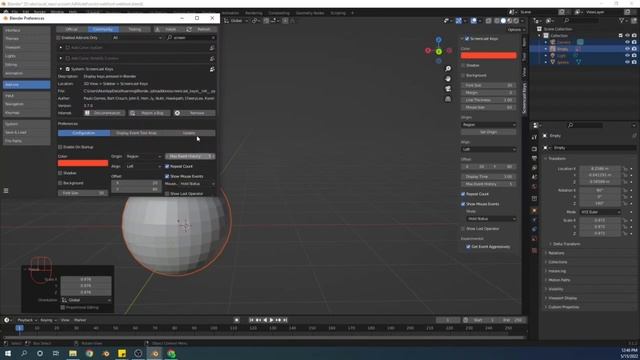Uncheck Repeat Count in Preferences
Screen dimensions: 640x360
[167, 167]
